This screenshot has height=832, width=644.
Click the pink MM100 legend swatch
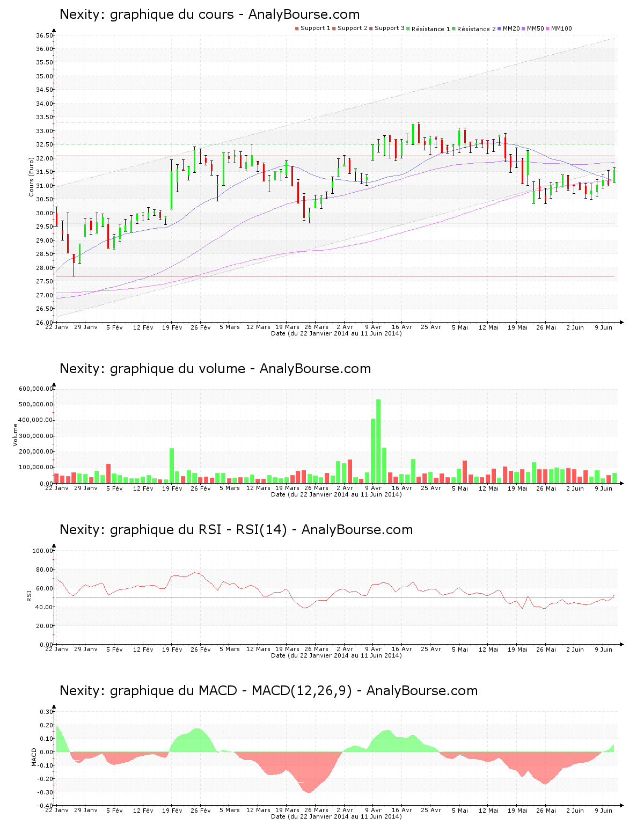click(548, 28)
